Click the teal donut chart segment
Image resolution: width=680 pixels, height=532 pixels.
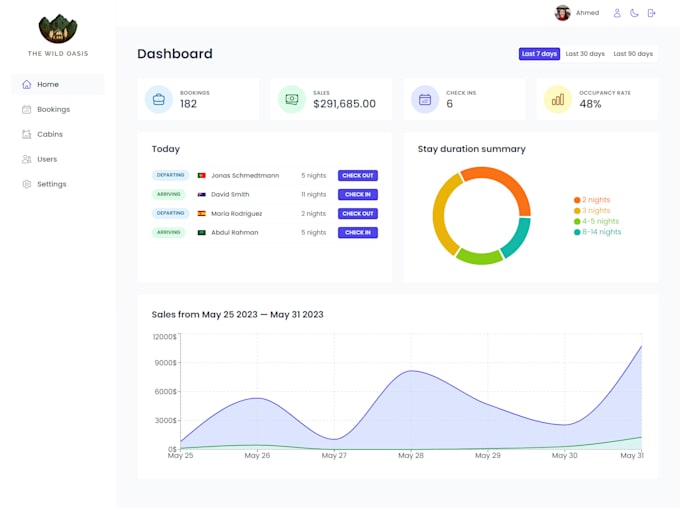pyautogui.click(x=520, y=239)
